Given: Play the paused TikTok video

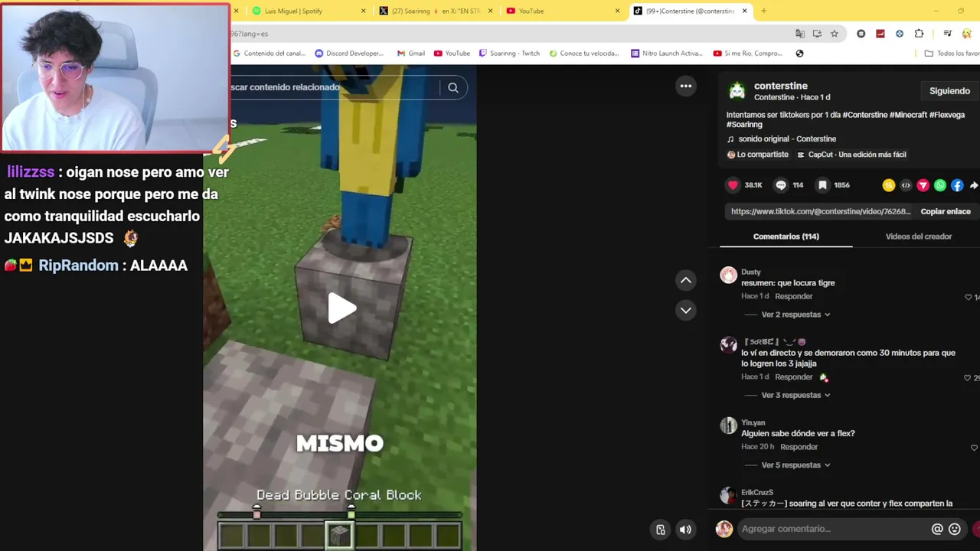Looking at the screenshot, I should [341, 308].
